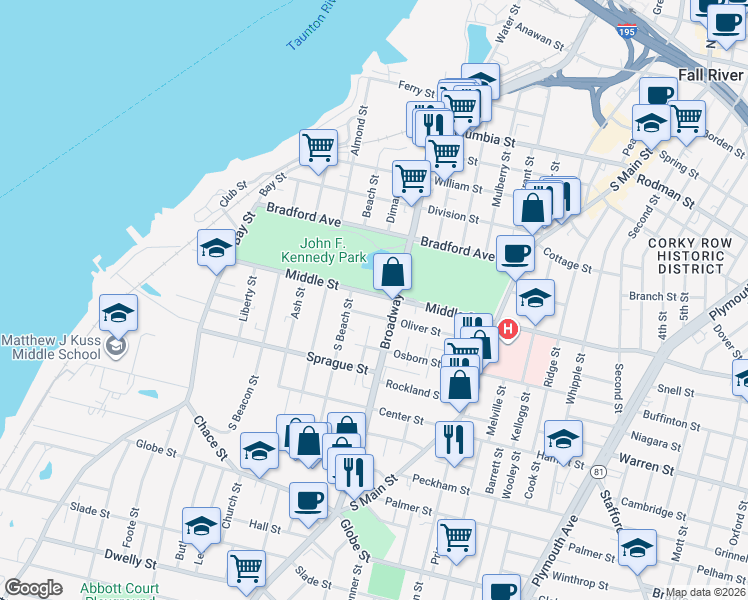The height and width of the screenshot is (600, 748).
Task: Click the Rodman St label
Action: pyautogui.click(x=665, y=191)
